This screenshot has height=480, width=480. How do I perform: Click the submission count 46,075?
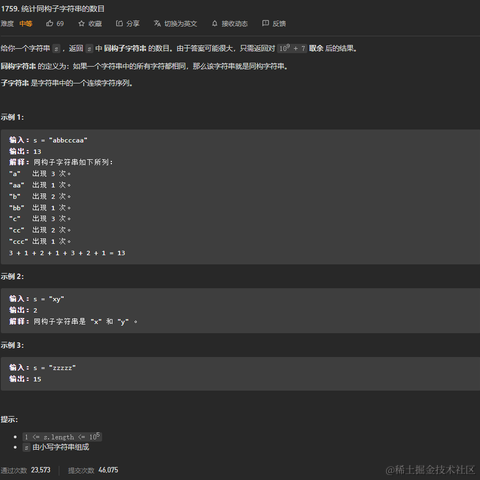click(108, 470)
